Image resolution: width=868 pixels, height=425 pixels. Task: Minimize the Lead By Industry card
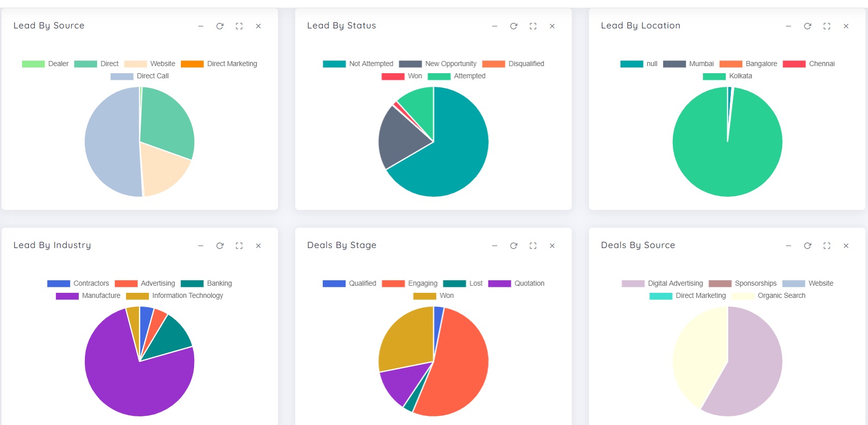(x=201, y=246)
